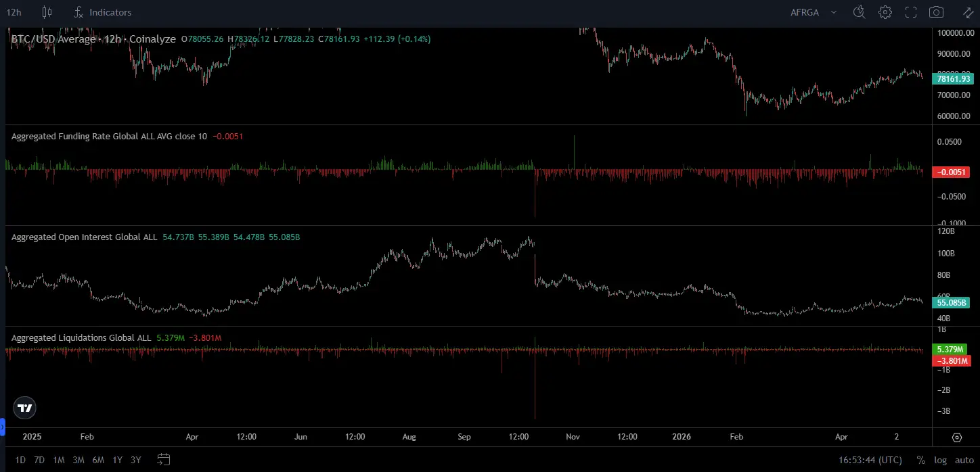Image resolution: width=980 pixels, height=472 pixels.
Task: Click the -3B level on the liquidations axis
Action: click(943, 411)
